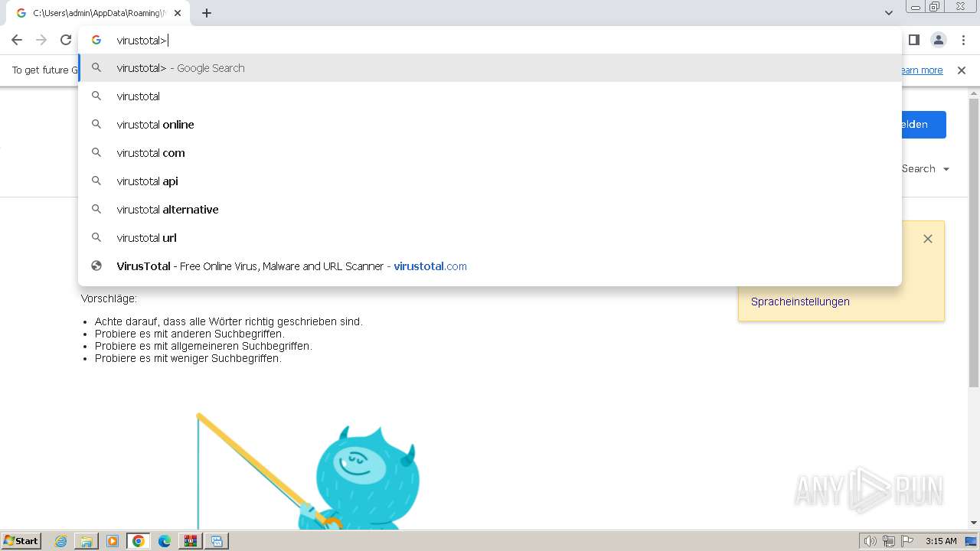Image resolution: width=980 pixels, height=551 pixels.
Task: Click the last pinned taskbar application icon
Action: point(217,541)
